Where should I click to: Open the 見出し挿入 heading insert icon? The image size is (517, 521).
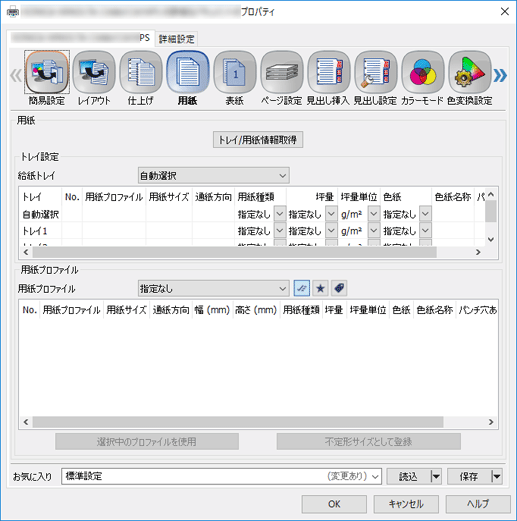point(329,72)
